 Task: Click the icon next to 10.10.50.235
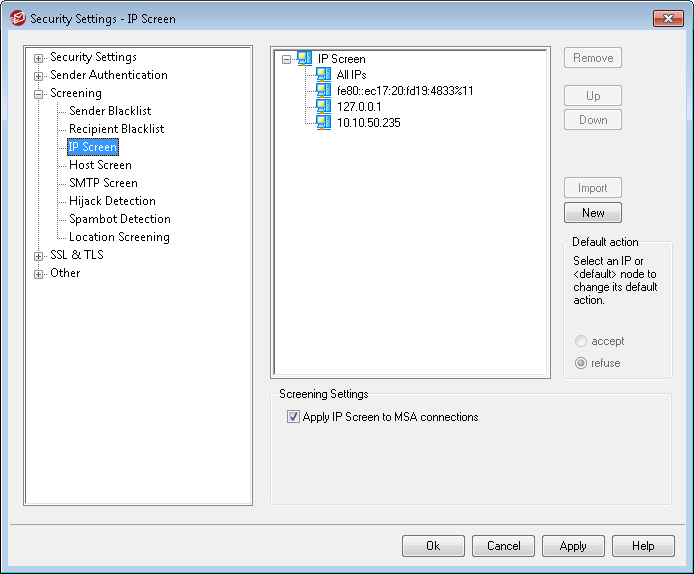(323, 123)
